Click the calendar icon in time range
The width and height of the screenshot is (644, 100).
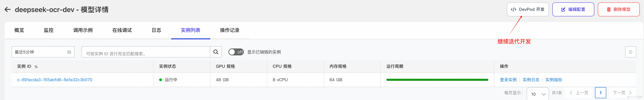point(69,52)
